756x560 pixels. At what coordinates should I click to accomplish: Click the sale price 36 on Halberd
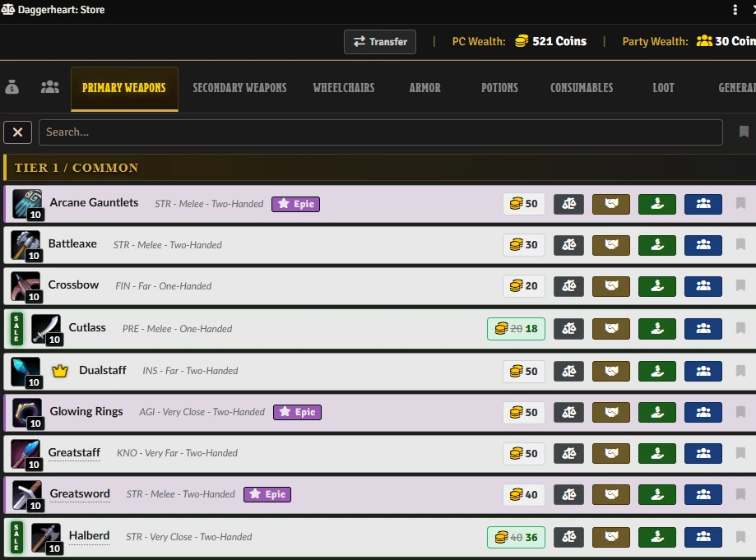[531, 537]
